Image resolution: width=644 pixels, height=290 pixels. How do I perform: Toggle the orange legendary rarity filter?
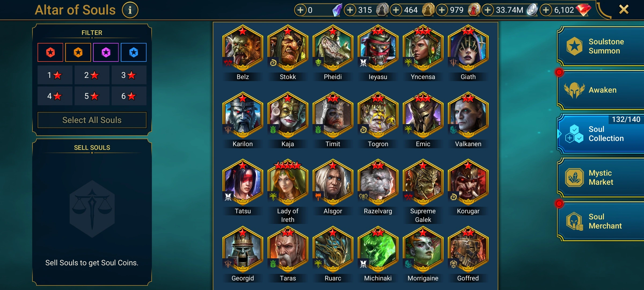coord(78,52)
